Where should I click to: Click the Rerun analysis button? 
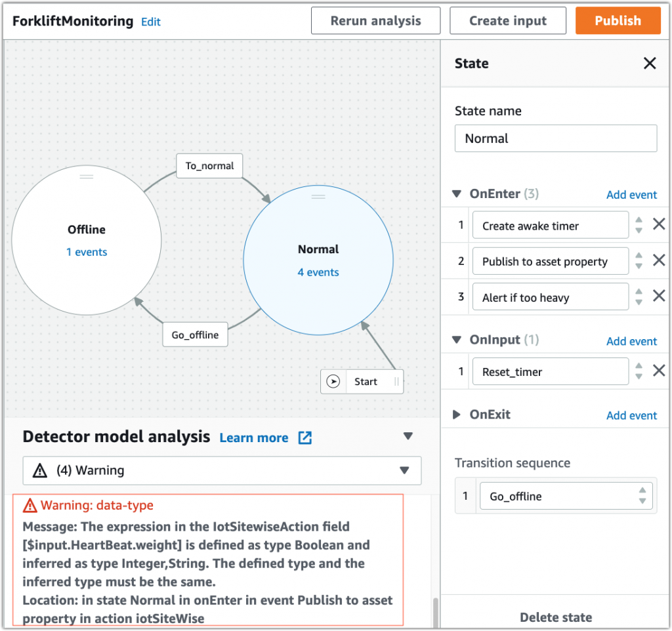(x=375, y=20)
